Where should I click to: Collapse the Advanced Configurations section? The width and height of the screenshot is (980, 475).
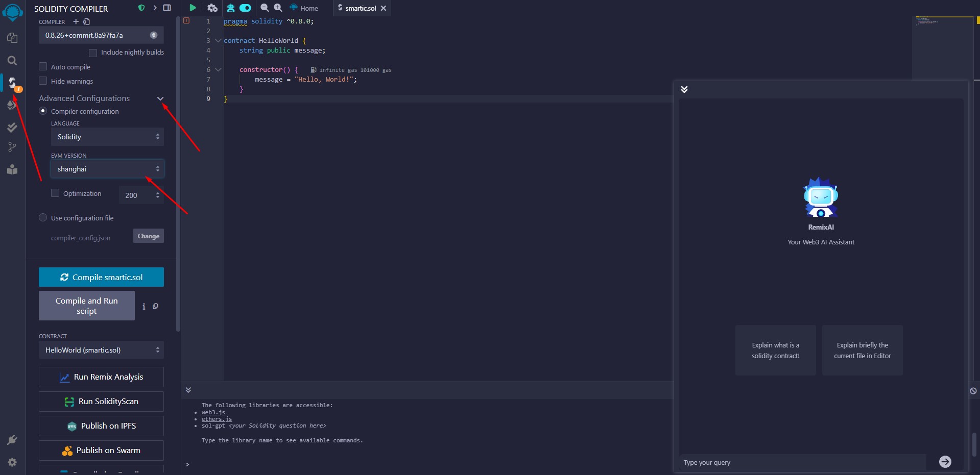(160, 98)
